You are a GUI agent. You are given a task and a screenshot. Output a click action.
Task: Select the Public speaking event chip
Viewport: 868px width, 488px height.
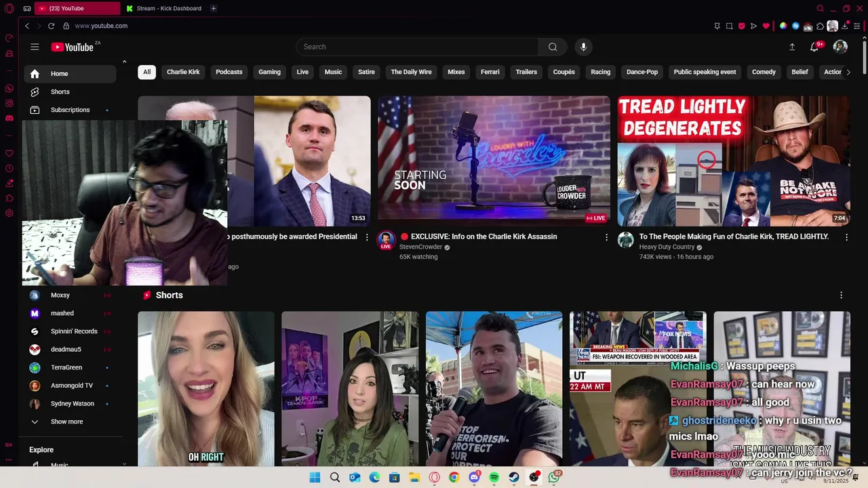(x=705, y=72)
